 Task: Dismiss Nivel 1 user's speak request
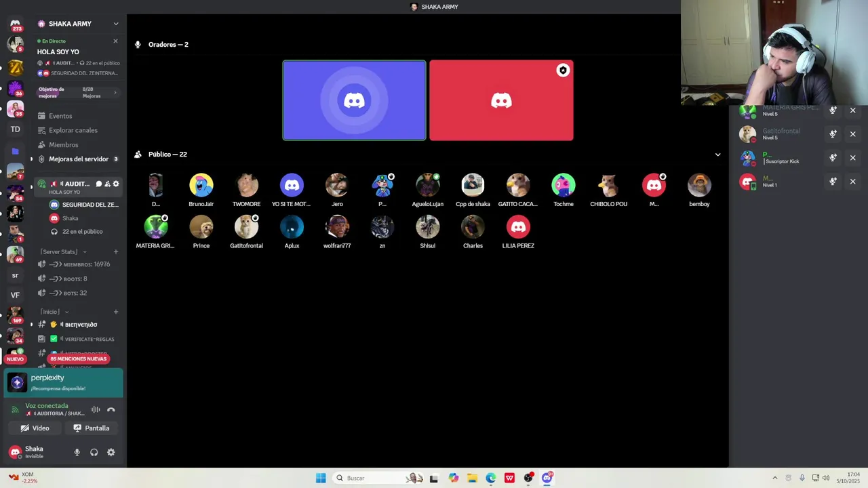(x=853, y=182)
